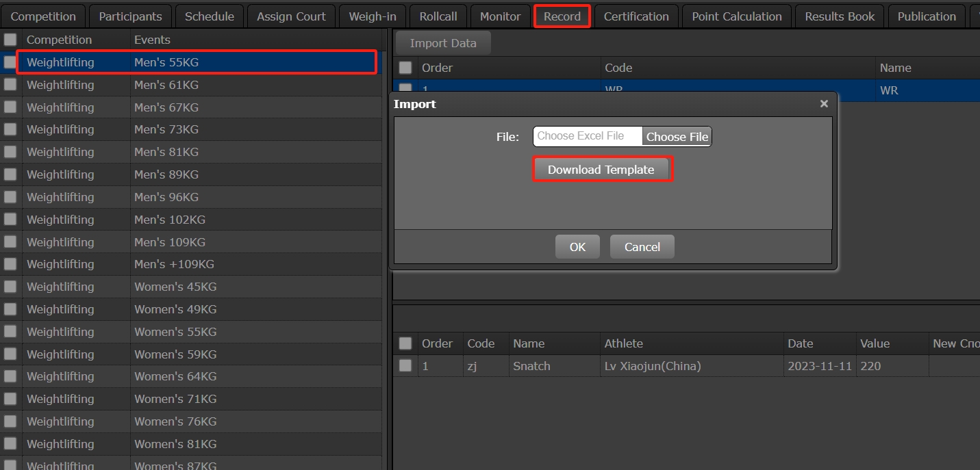
Task: Switch to the Weigh-in tab
Action: pos(373,16)
